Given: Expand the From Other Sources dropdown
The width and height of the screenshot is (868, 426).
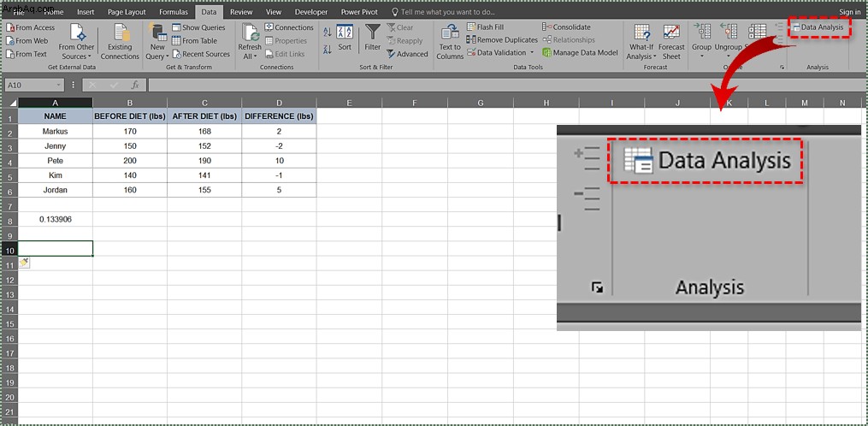Looking at the screenshot, I should click(x=76, y=42).
